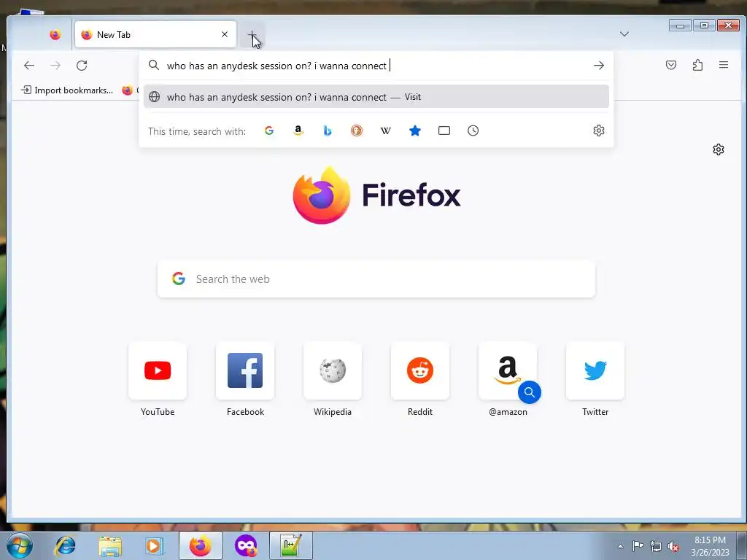The image size is (747, 560).
Task: Search in open Tabs icon
Action: pos(444,131)
